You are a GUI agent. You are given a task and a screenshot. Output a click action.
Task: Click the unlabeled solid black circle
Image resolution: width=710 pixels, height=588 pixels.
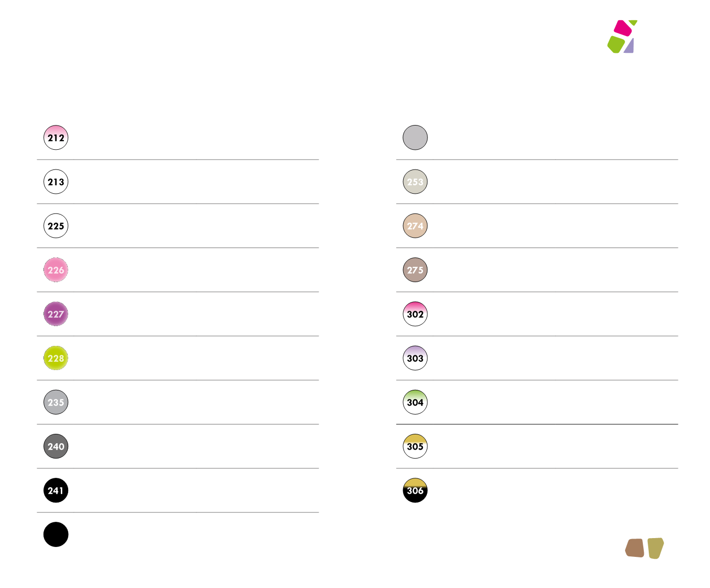coord(56,535)
